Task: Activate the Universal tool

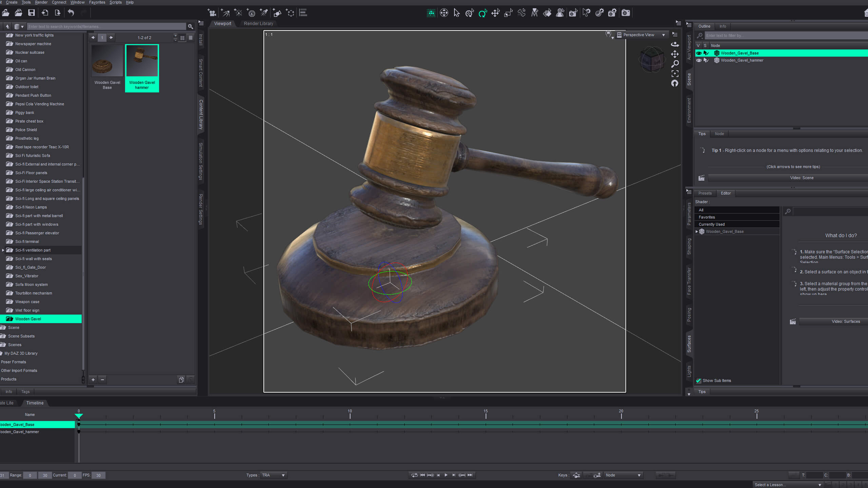Action: (470, 13)
